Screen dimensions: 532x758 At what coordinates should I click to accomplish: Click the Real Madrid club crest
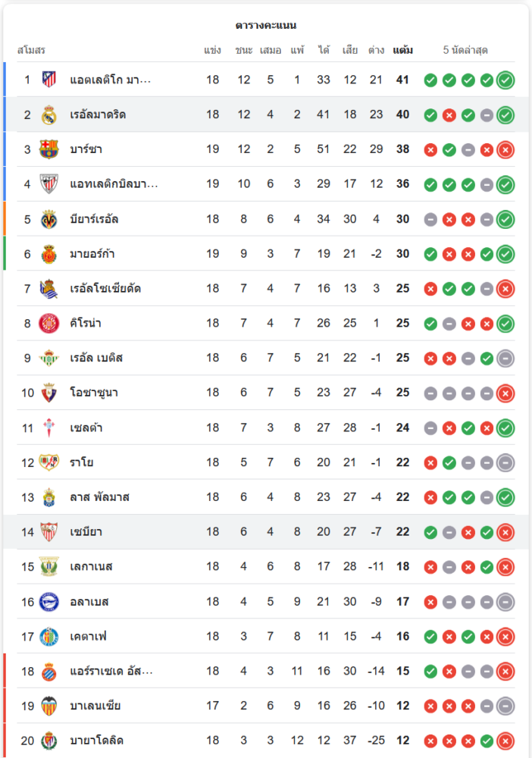click(49, 114)
